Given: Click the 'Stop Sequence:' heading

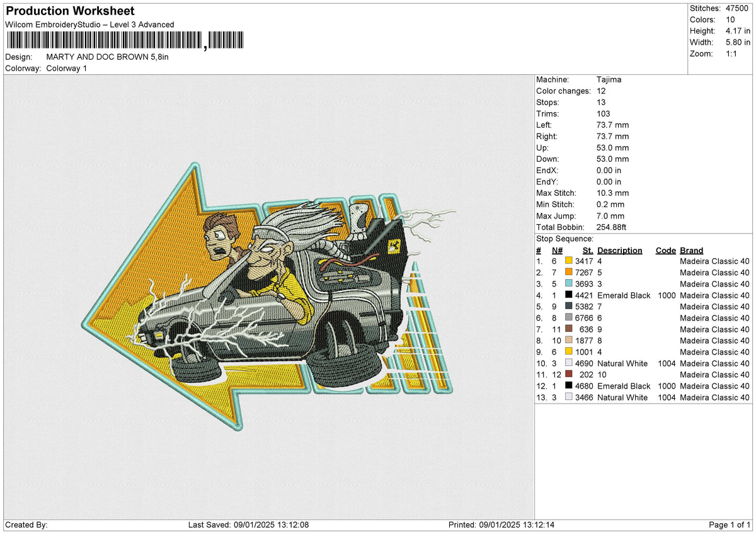Looking at the screenshot, I should [564, 239].
